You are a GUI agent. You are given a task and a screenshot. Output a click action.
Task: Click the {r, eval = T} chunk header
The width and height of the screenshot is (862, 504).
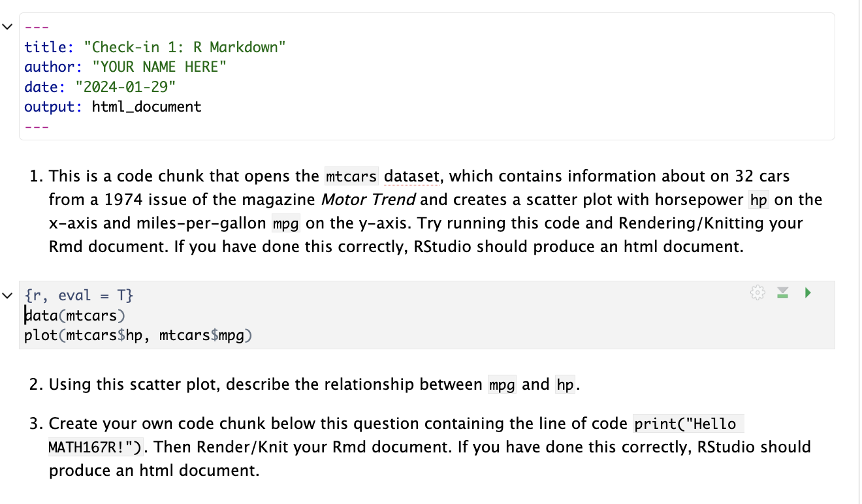[x=79, y=296]
